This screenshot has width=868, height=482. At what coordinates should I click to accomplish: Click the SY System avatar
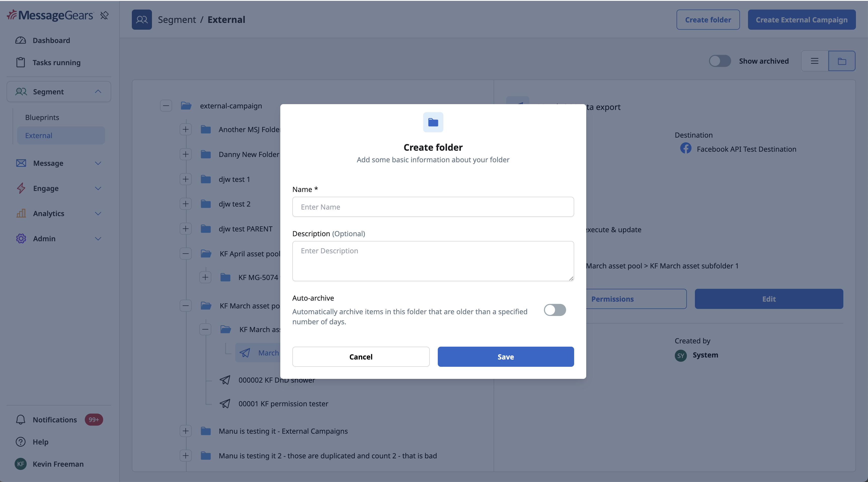(x=681, y=355)
